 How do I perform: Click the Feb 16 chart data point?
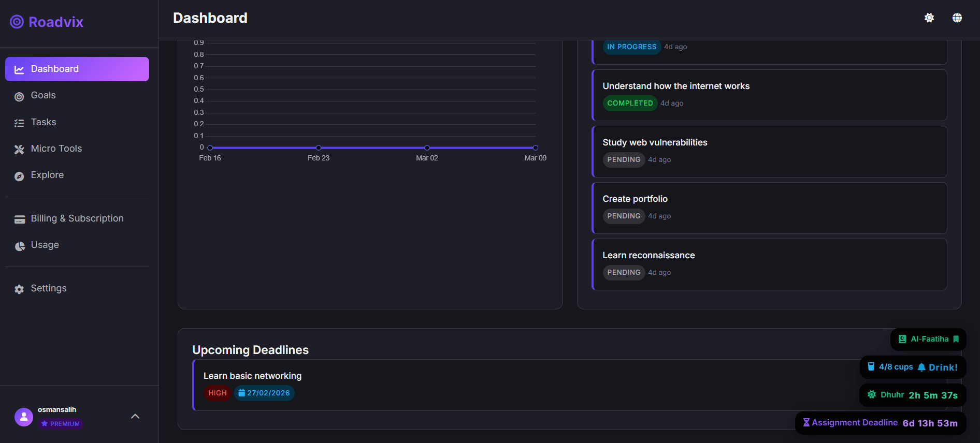pyautogui.click(x=210, y=147)
